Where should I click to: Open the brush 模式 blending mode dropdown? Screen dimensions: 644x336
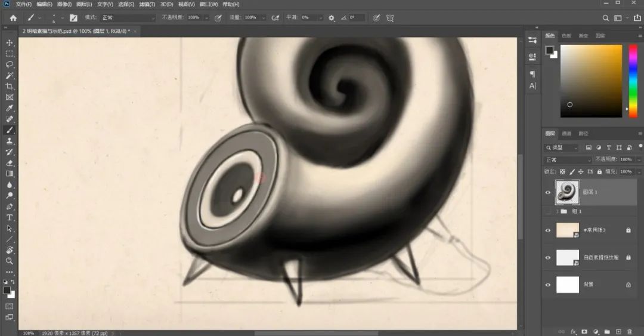coord(127,18)
